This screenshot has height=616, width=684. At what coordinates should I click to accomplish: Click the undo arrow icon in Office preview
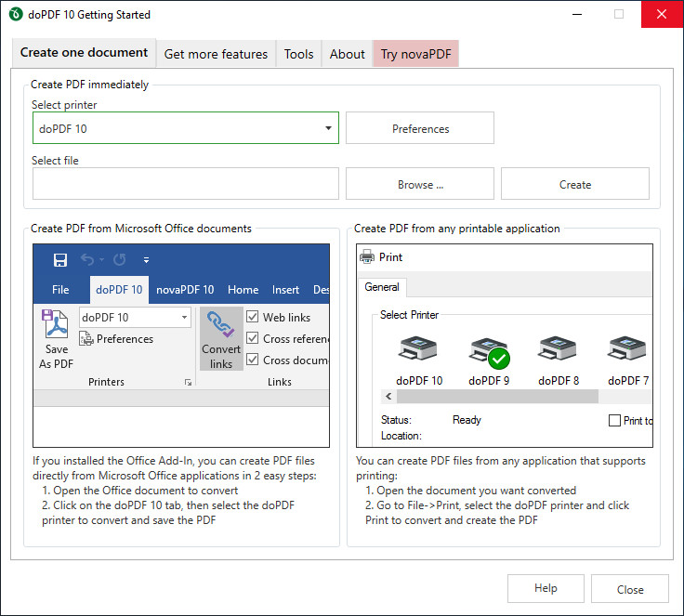click(87, 260)
